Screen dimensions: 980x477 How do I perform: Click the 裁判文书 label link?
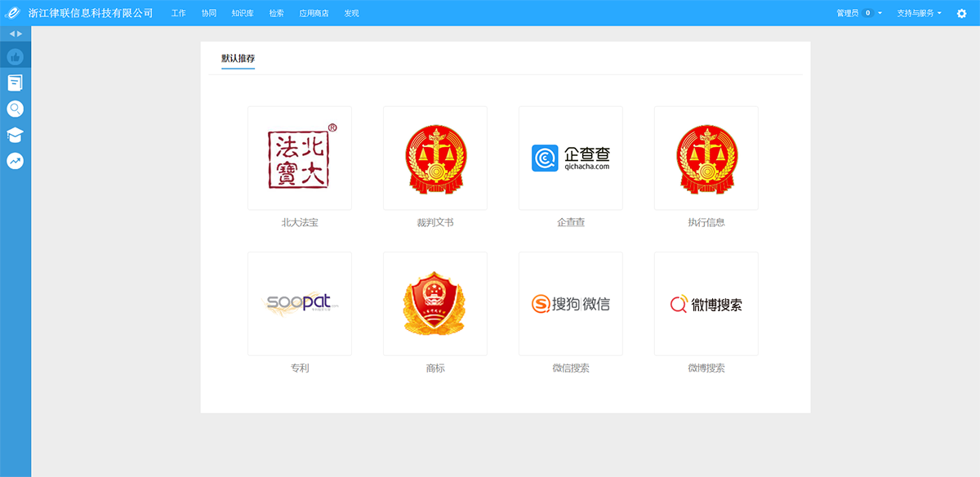[435, 222]
